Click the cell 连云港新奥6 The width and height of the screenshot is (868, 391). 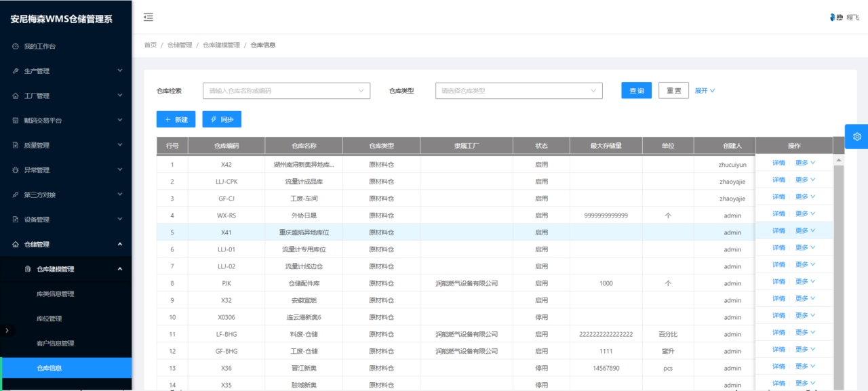(x=304, y=317)
